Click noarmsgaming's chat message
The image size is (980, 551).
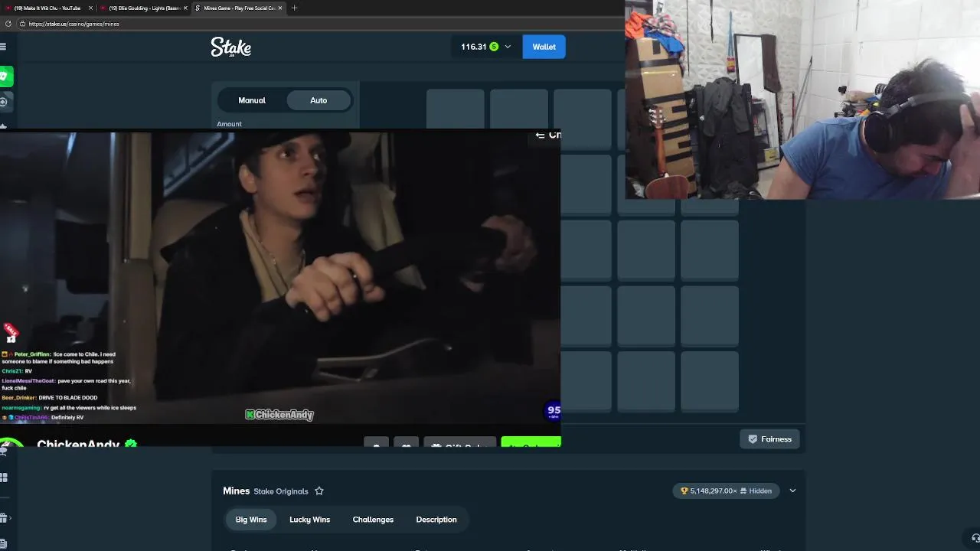(69, 408)
